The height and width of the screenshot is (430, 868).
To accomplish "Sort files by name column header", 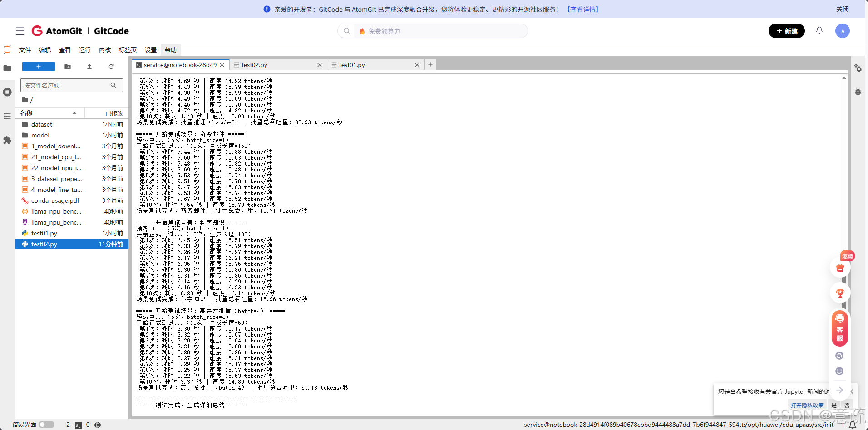I will click(x=50, y=113).
